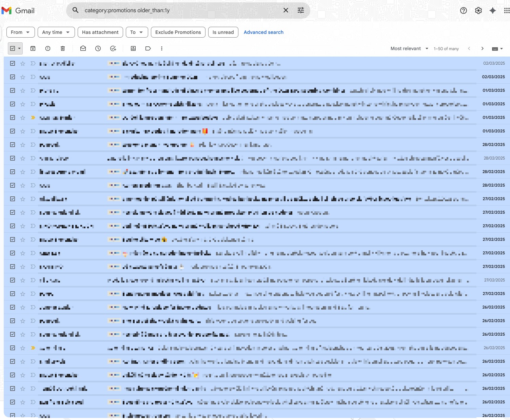This screenshot has height=420, width=510.
Task: Apply a label to selected emails
Action: point(148,48)
